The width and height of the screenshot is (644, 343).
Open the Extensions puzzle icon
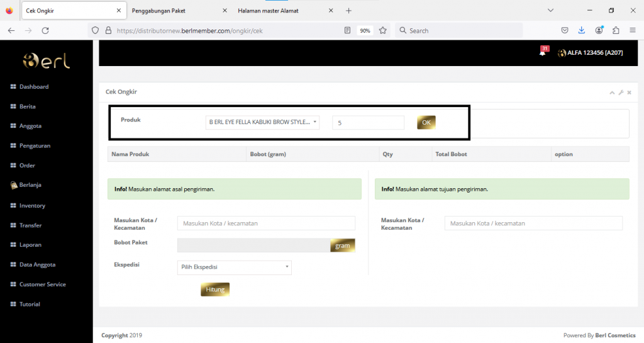point(616,30)
